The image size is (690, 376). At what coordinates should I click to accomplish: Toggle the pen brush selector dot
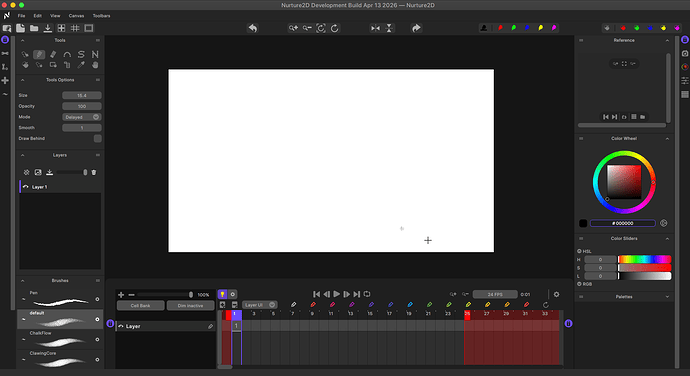pos(97,299)
